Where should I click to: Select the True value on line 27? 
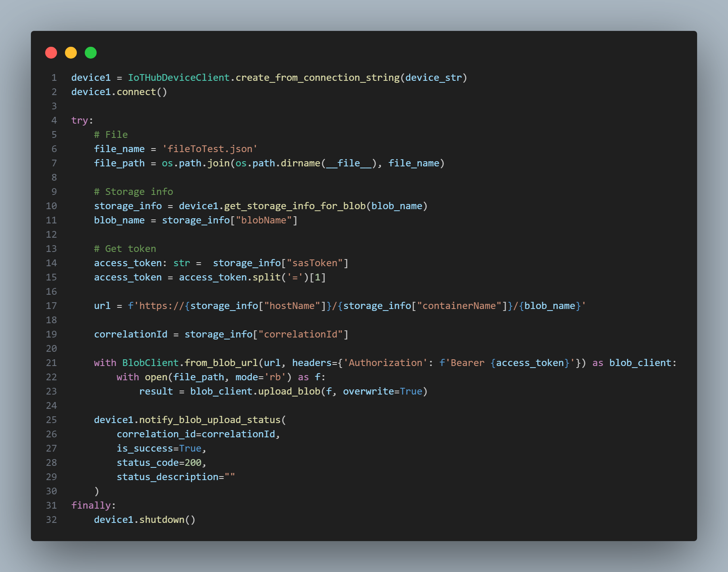191,448
